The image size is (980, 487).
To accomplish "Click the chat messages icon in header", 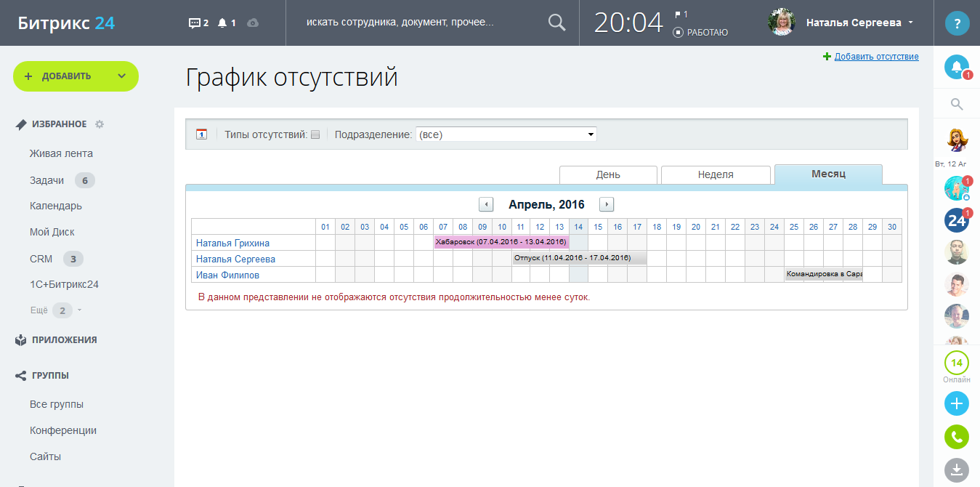I will [x=194, y=23].
